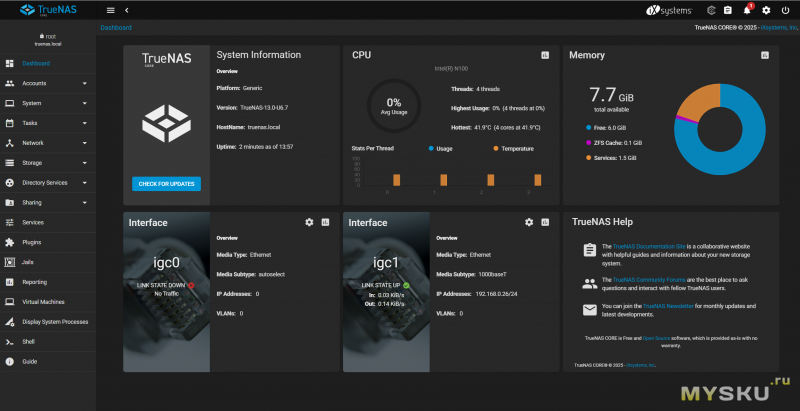Open igc0 interface reports chart icon
800x411 pixels.
(325, 222)
